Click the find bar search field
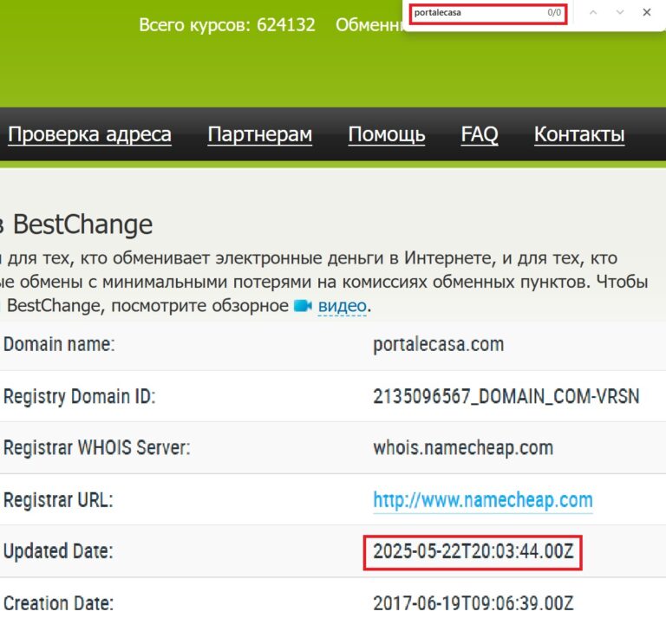 [x=477, y=13]
